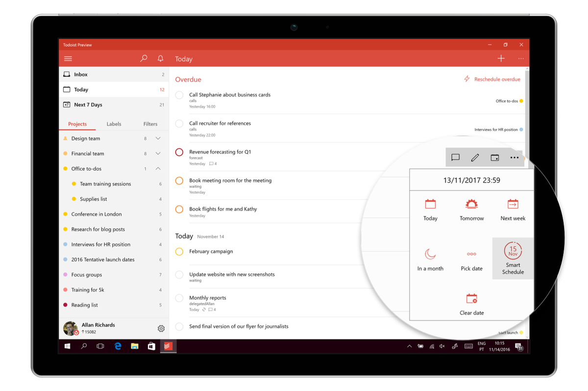Select the Smart Schedule option
The height and width of the screenshot is (391, 588).
pos(513,259)
